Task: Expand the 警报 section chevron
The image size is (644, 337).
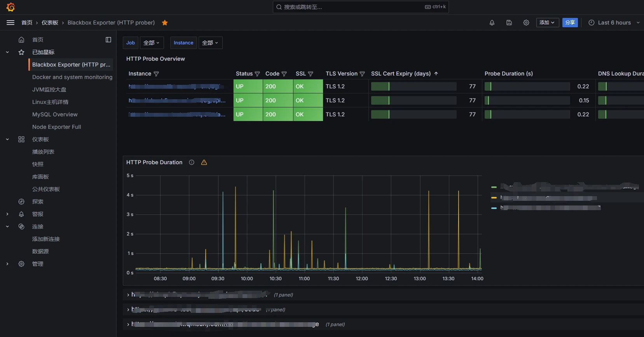Action: point(7,214)
